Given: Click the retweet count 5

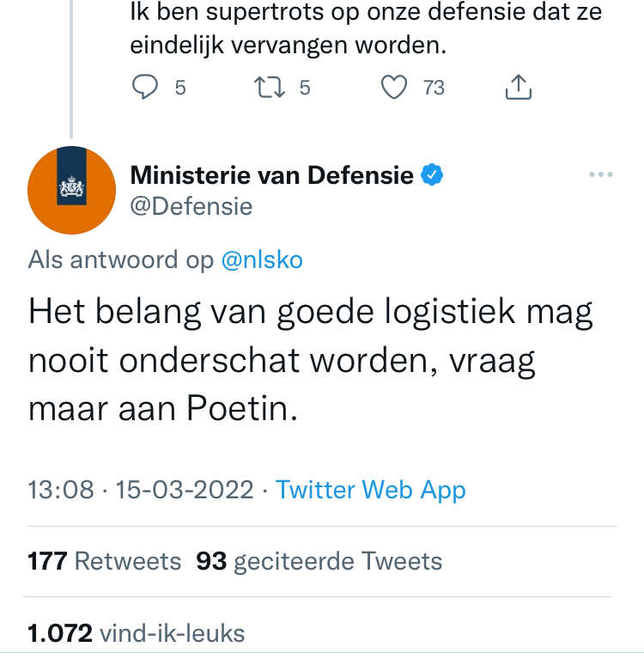Looking at the screenshot, I should point(305,87).
